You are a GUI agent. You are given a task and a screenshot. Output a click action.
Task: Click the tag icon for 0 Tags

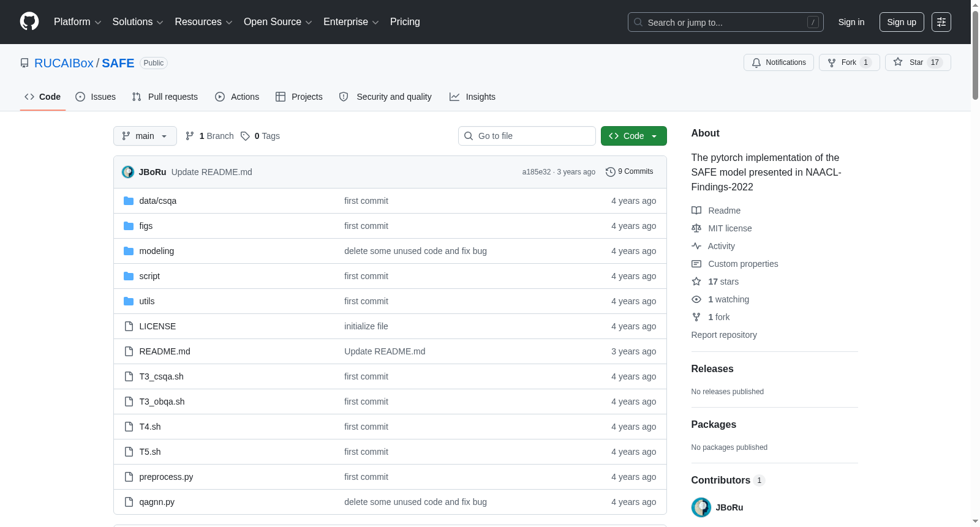pos(245,136)
